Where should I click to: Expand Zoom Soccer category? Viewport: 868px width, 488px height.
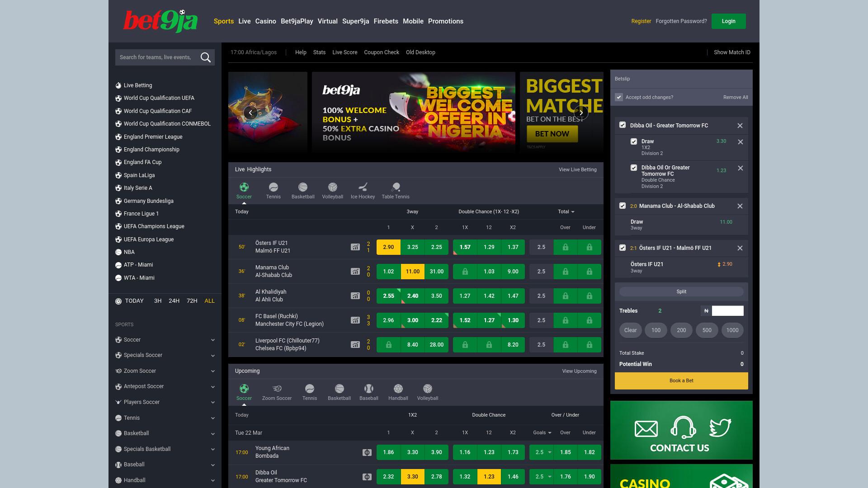click(x=213, y=371)
